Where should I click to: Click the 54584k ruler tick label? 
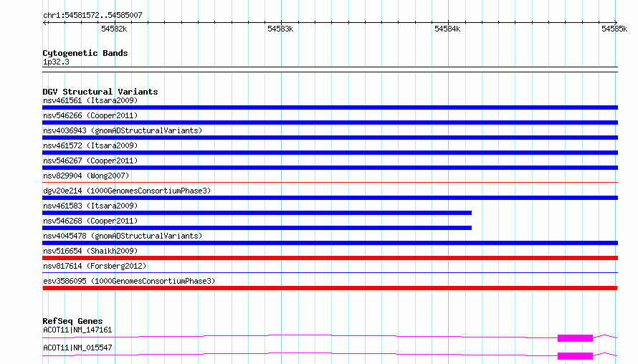point(447,29)
